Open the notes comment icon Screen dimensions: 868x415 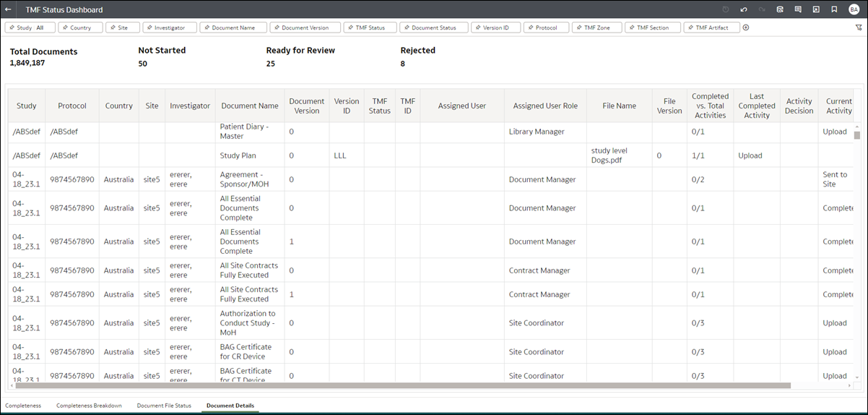tap(798, 9)
